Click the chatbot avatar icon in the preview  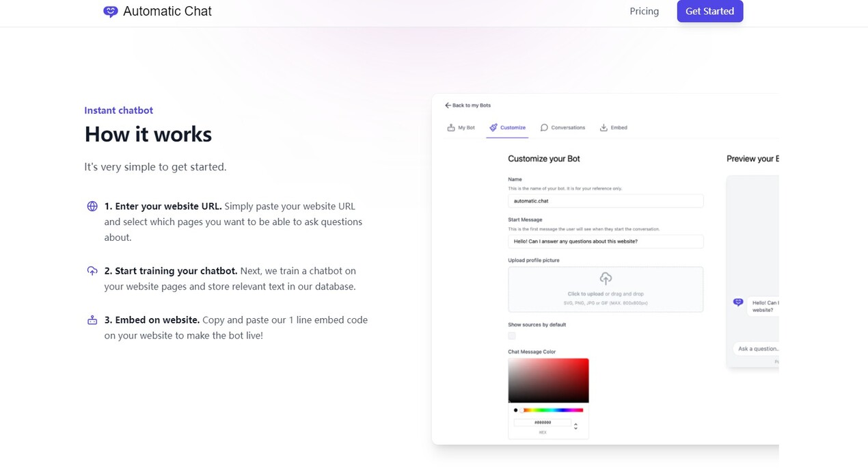tap(737, 302)
